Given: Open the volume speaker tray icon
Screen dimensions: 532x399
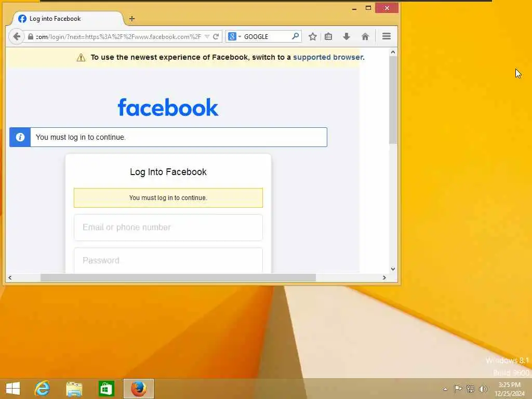Looking at the screenshot, I should [483, 389].
